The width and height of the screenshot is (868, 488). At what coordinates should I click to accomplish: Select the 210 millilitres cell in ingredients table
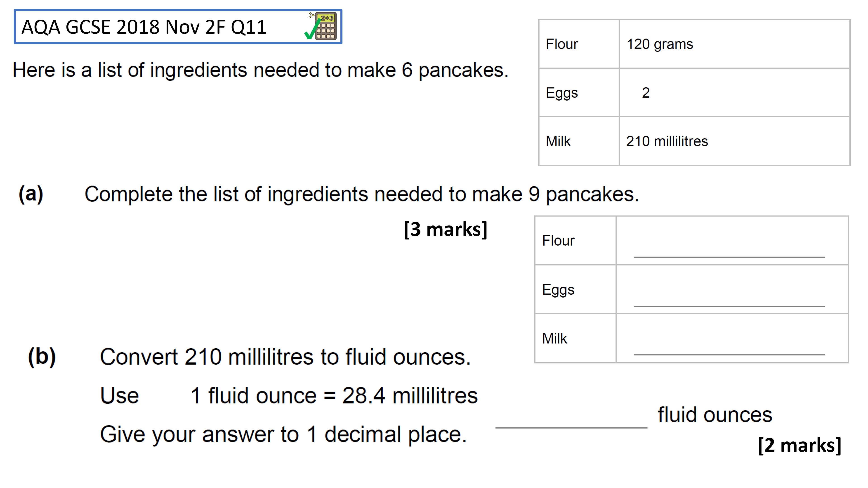tap(735, 141)
